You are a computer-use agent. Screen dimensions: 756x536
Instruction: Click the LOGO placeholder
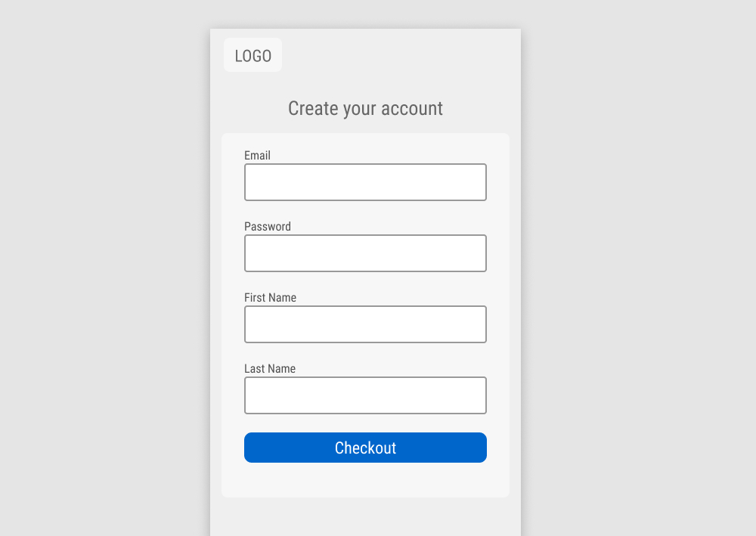[253, 55]
